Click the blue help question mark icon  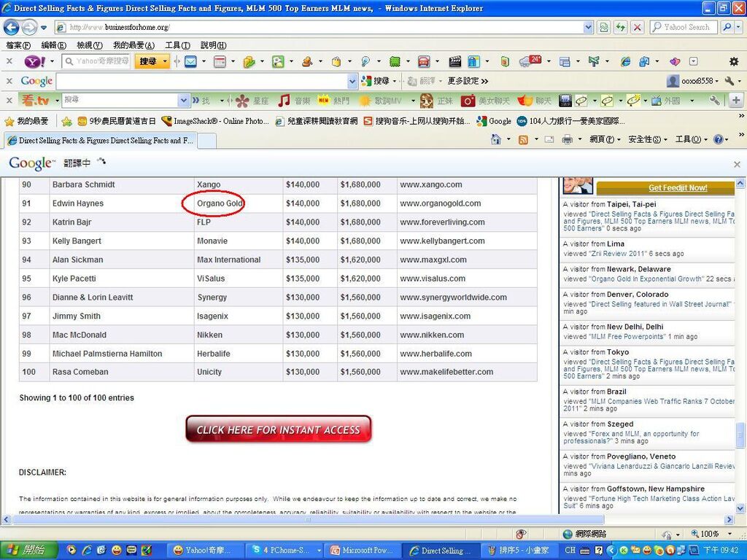pos(719,139)
